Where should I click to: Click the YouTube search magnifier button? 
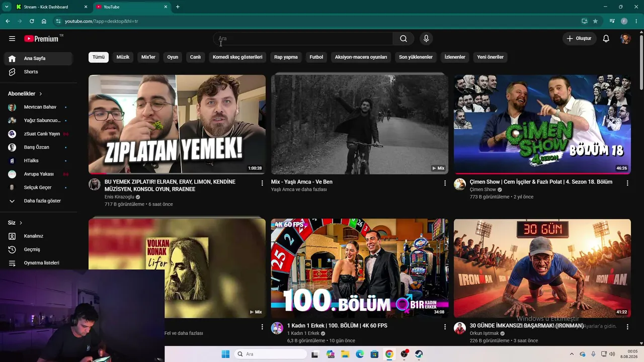tap(404, 39)
